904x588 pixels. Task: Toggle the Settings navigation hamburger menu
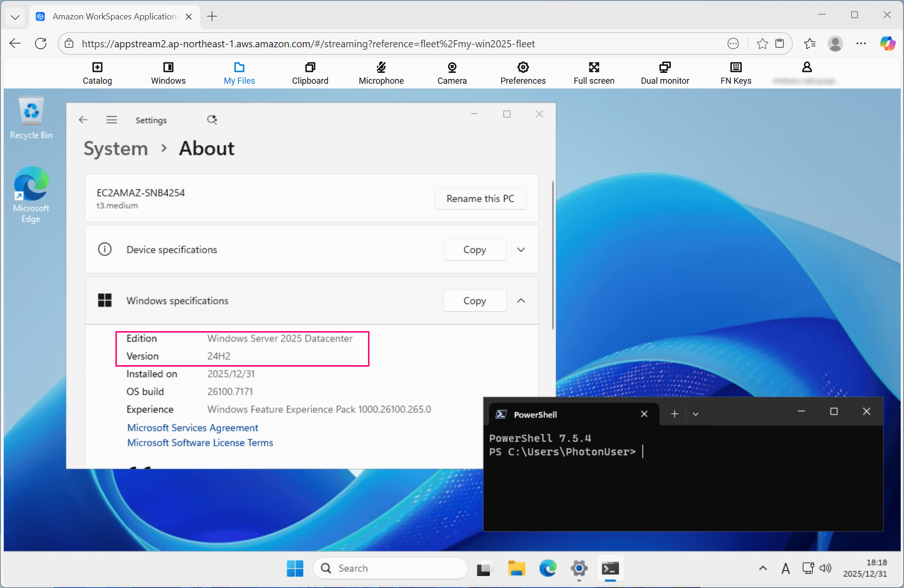tap(112, 120)
